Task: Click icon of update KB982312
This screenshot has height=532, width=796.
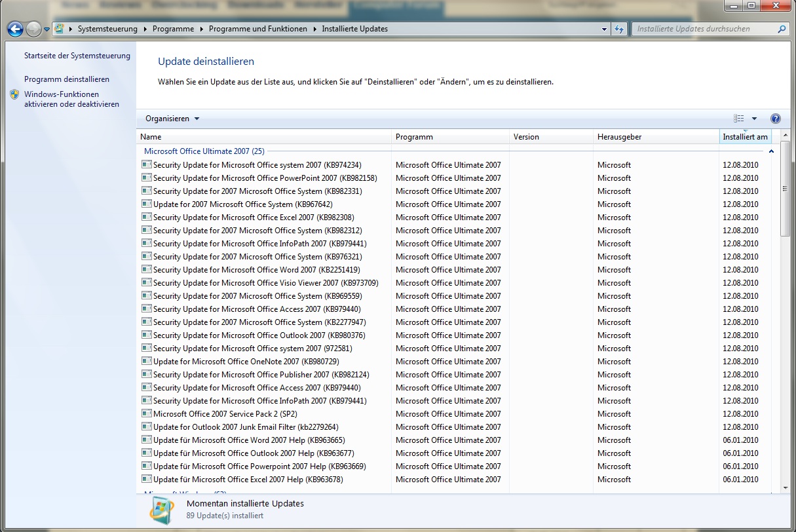Action: coord(147,231)
